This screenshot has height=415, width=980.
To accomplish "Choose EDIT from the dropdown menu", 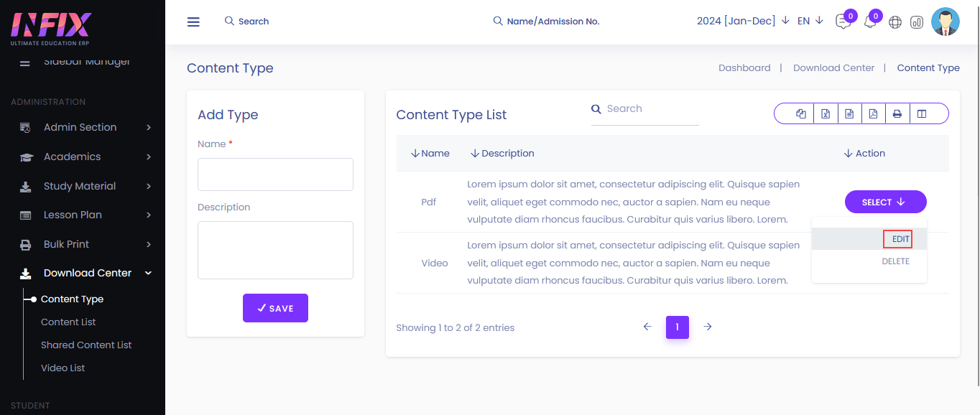I will pos(900,239).
